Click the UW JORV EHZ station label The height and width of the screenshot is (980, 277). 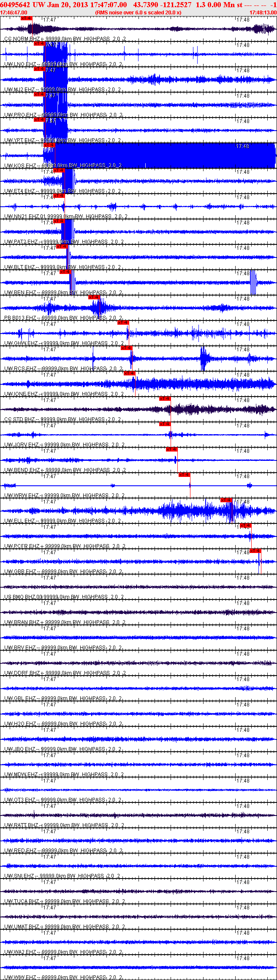pos(65,445)
